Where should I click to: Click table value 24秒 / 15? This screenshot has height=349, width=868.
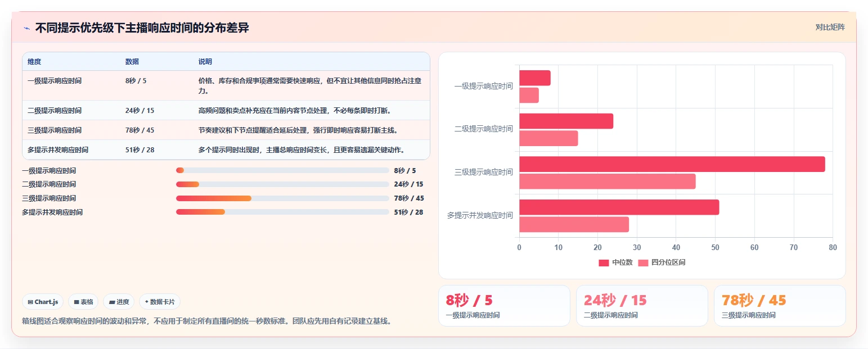pos(140,110)
